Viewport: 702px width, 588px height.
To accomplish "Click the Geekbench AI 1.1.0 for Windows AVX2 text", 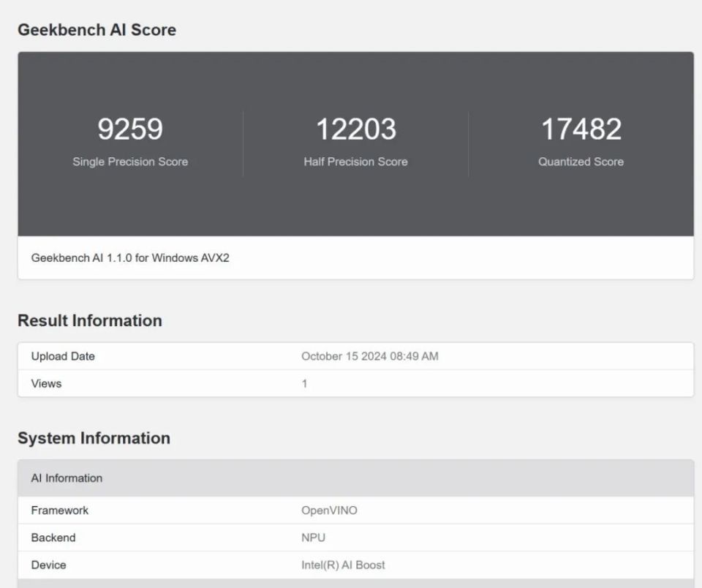I will point(130,258).
